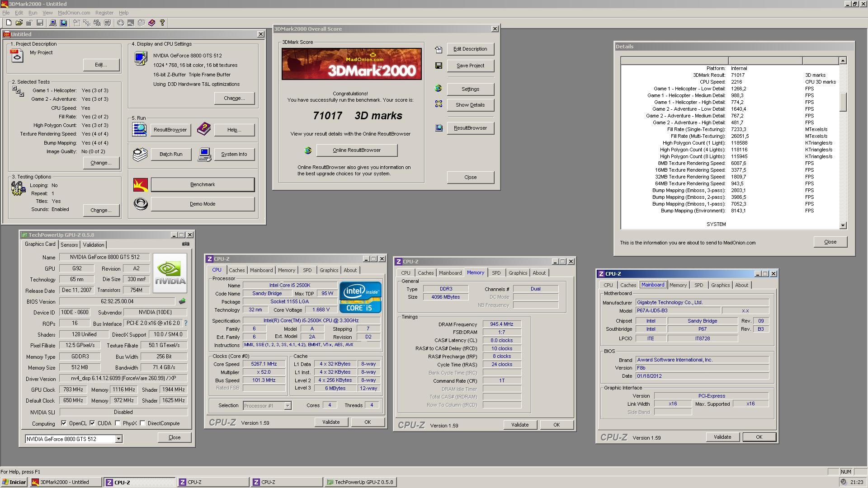The width and height of the screenshot is (868, 488).
Task: Toggle the PhysX checkbox in GPU-Z
Action: 118,423
